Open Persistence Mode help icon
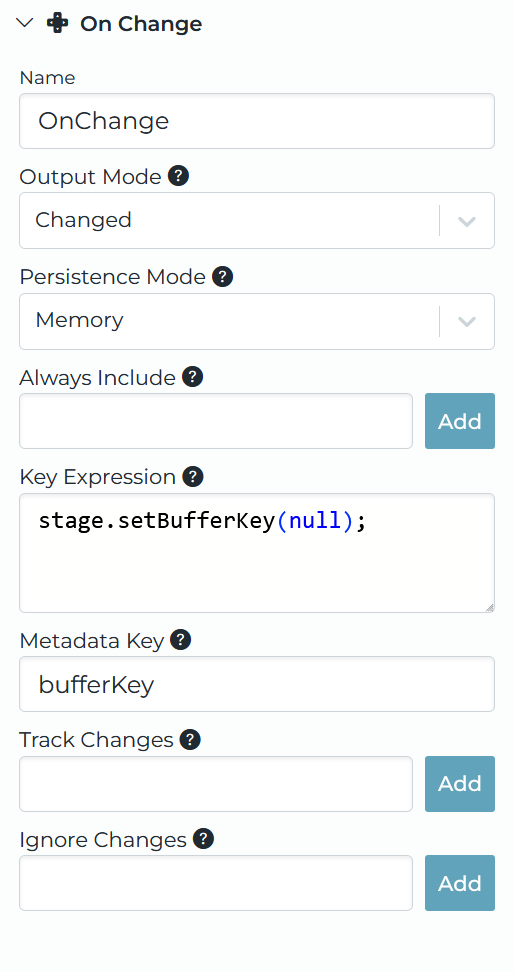 pos(223,276)
